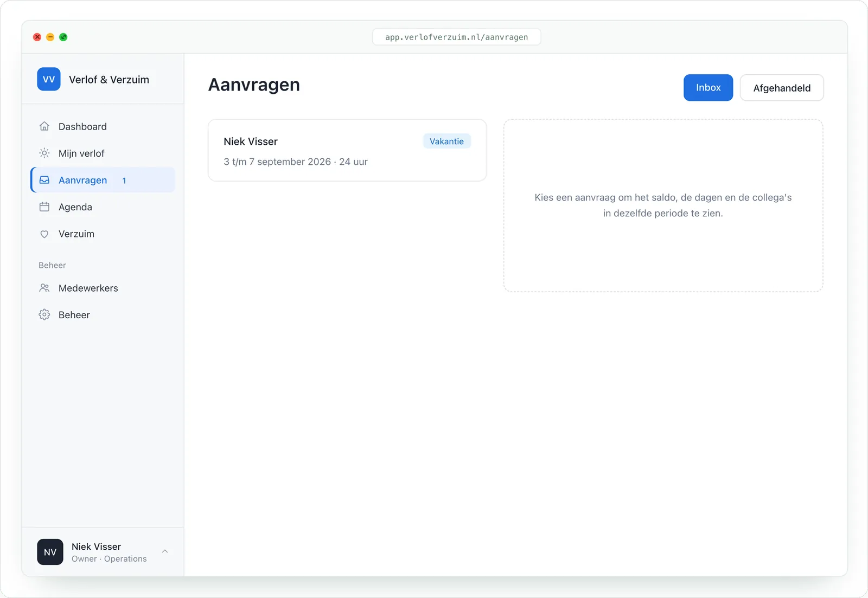Open the Verzuim section

[103, 234]
